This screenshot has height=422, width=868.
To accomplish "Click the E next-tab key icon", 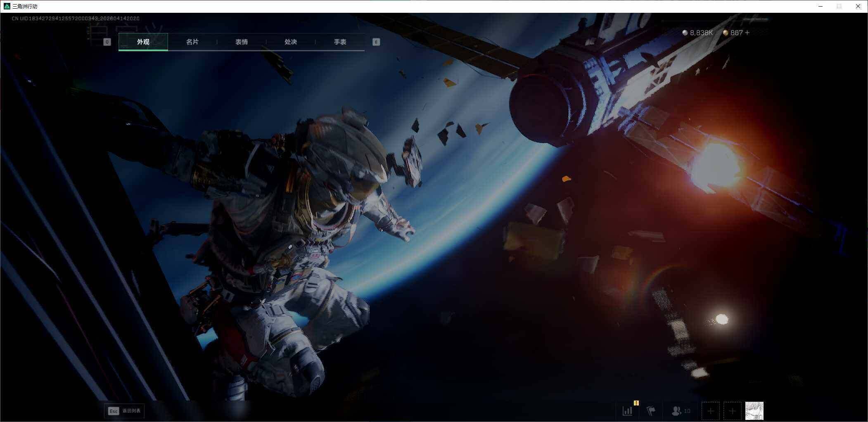I will [376, 42].
